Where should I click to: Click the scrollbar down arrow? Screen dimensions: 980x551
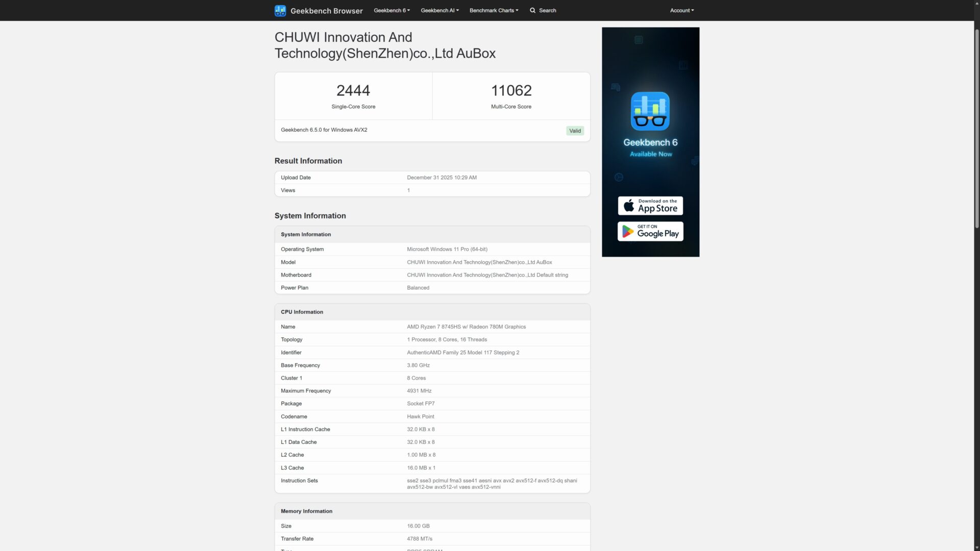(x=976, y=547)
